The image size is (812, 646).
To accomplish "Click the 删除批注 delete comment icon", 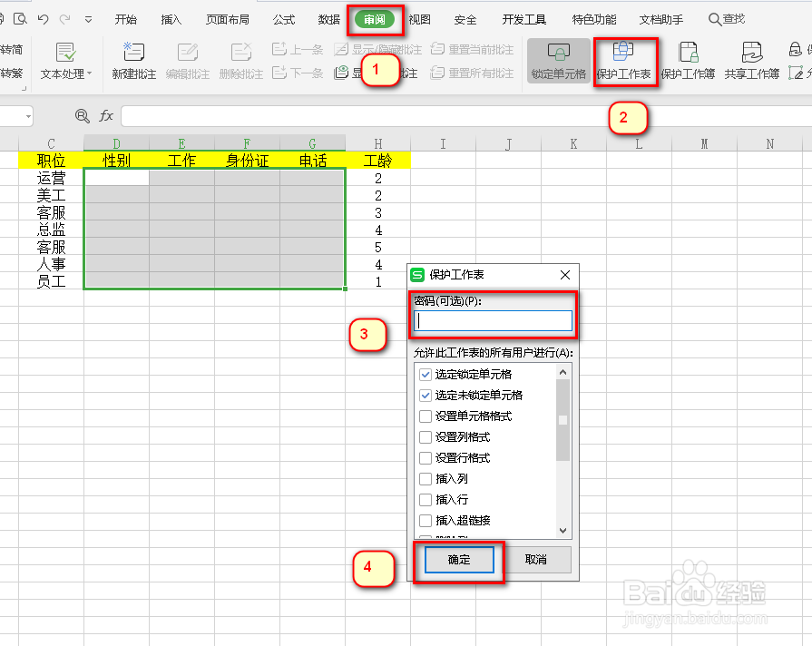I will click(237, 62).
